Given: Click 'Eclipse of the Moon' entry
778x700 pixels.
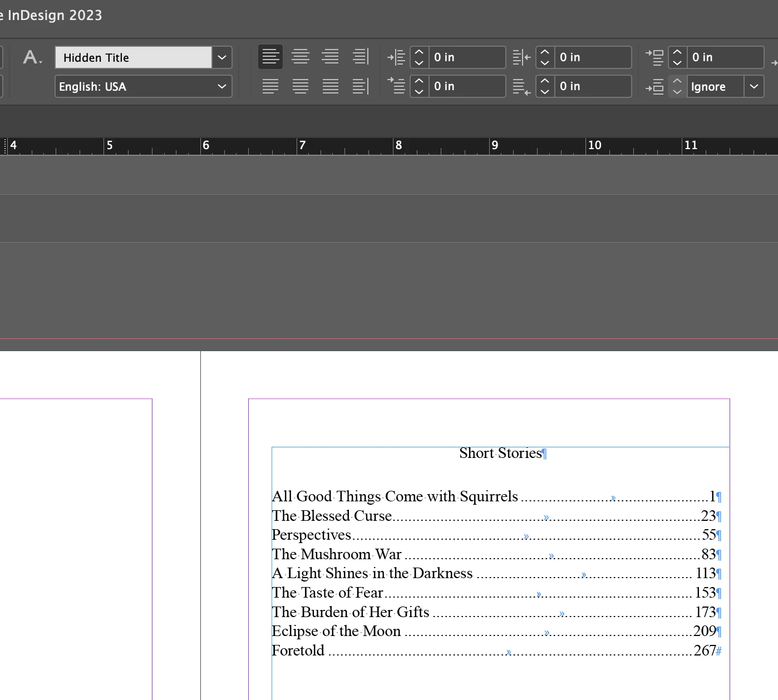Looking at the screenshot, I should tap(336, 631).
